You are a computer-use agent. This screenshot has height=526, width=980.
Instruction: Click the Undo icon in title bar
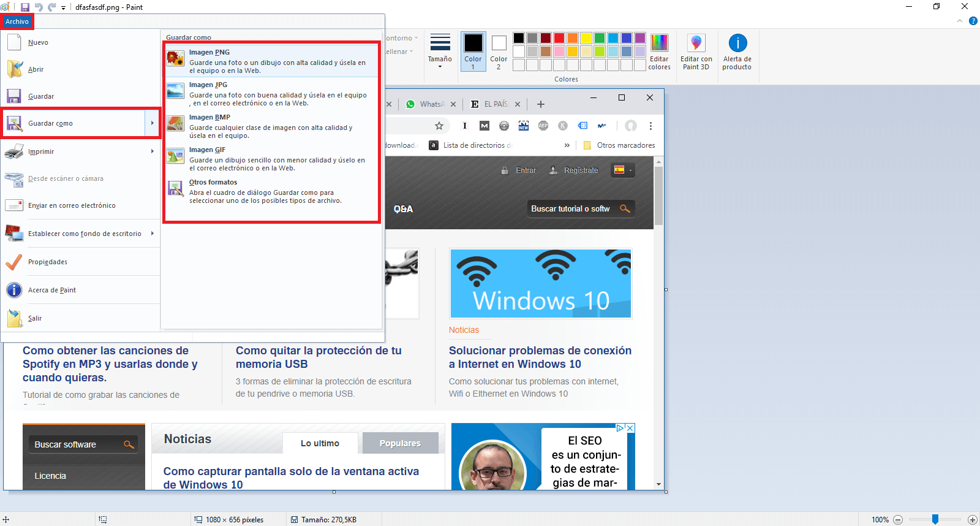coord(39,7)
